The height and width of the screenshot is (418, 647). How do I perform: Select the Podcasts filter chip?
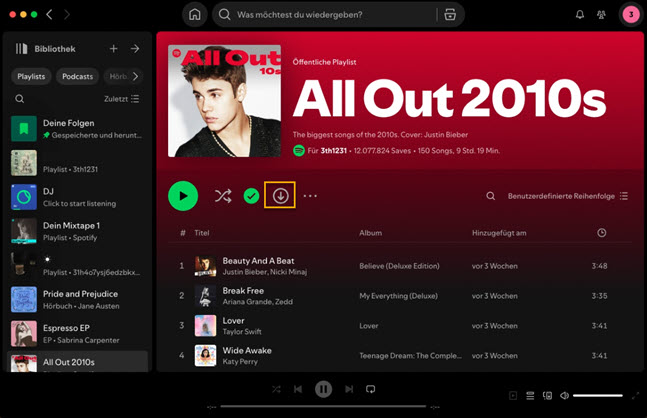(78, 76)
